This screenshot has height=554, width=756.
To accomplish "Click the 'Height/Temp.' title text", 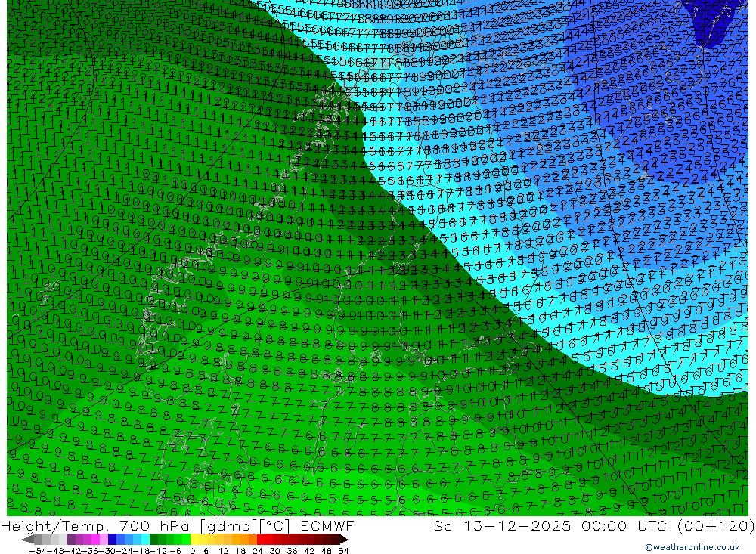I will (x=55, y=525).
